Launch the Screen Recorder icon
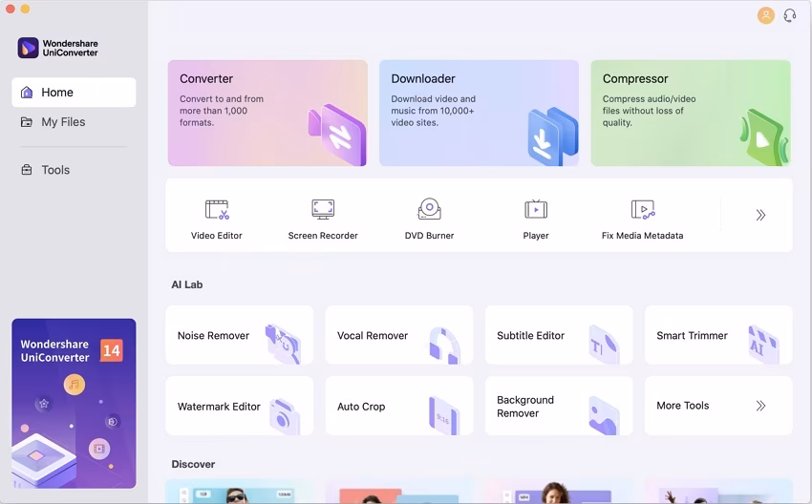The width and height of the screenshot is (812, 504). point(323,210)
